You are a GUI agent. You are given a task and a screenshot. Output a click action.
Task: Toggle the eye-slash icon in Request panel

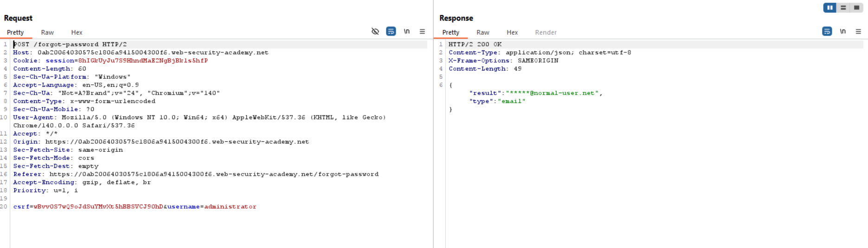click(375, 32)
